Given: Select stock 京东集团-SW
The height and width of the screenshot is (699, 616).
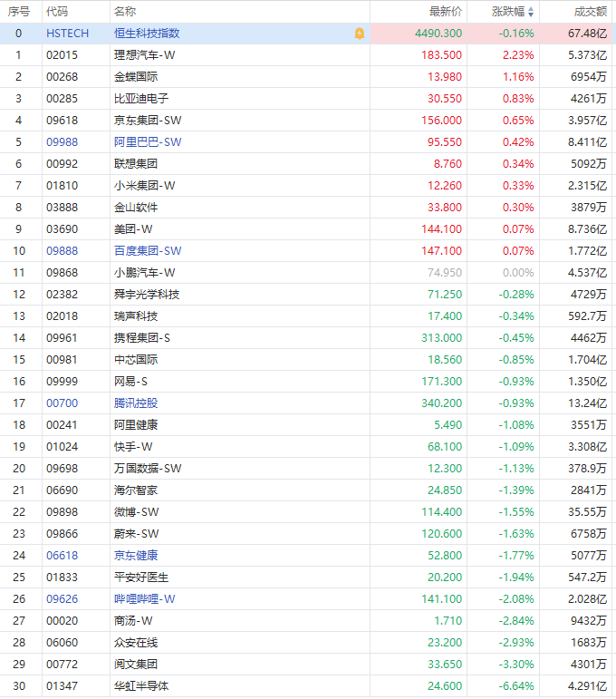Looking at the screenshot, I should click(148, 121).
